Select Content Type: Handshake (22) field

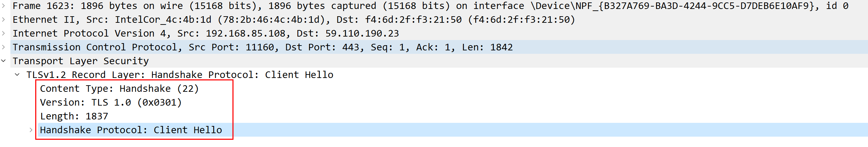click(x=119, y=89)
